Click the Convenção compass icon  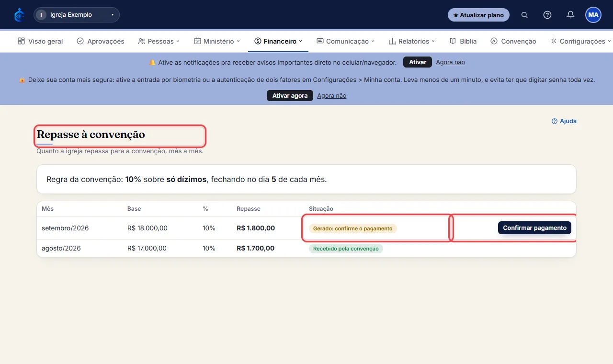click(x=494, y=41)
